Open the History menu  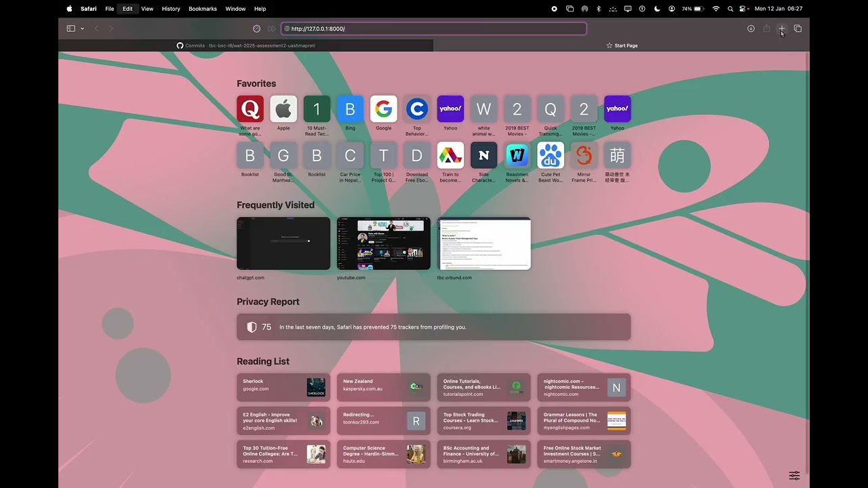point(171,9)
